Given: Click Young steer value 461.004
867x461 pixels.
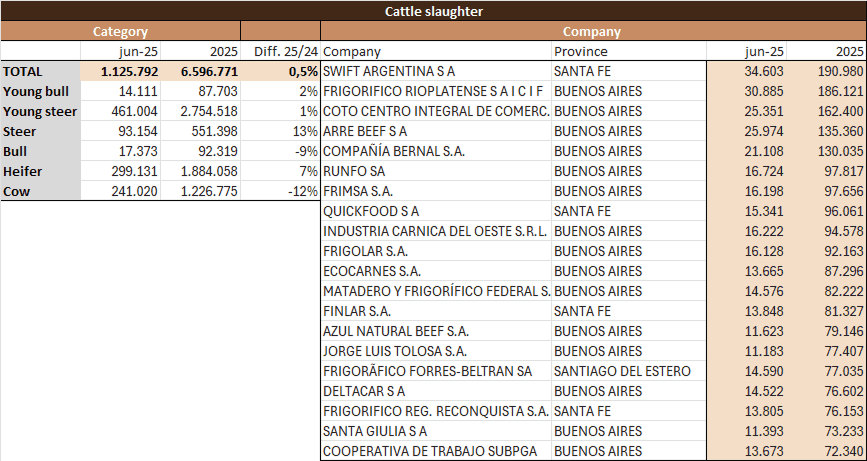Looking at the screenshot, I should (121, 111).
